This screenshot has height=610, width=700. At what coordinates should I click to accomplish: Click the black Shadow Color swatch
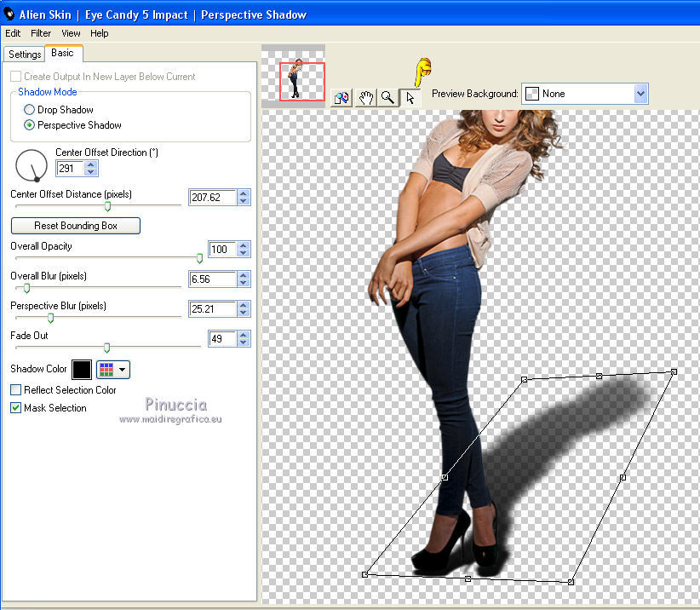pos(82,369)
